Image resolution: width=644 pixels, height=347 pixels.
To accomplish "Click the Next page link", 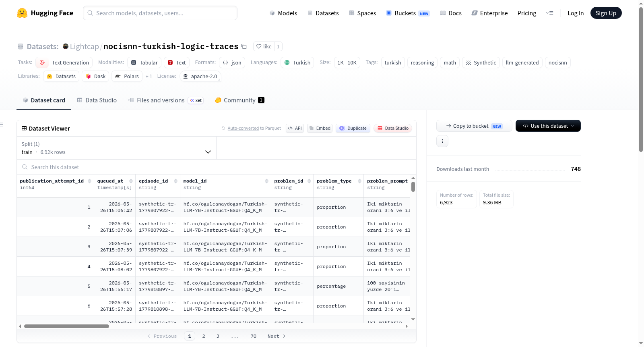I will click(x=277, y=336).
